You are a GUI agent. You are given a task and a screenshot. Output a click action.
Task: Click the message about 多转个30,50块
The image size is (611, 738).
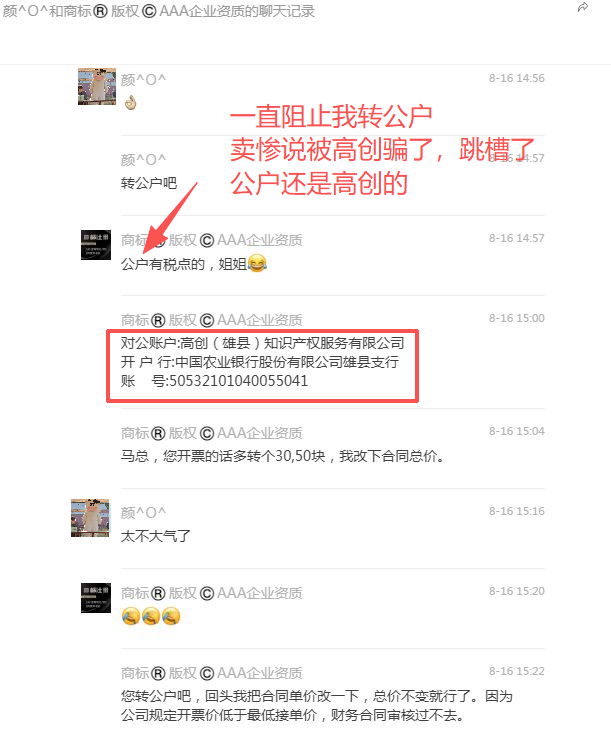point(282,456)
